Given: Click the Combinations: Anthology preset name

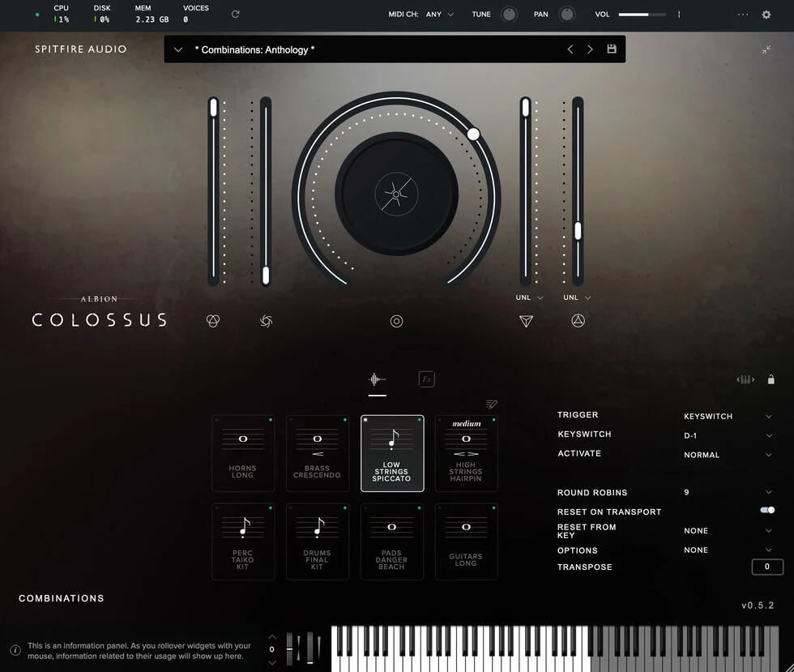Looking at the screenshot, I should click(254, 49).
